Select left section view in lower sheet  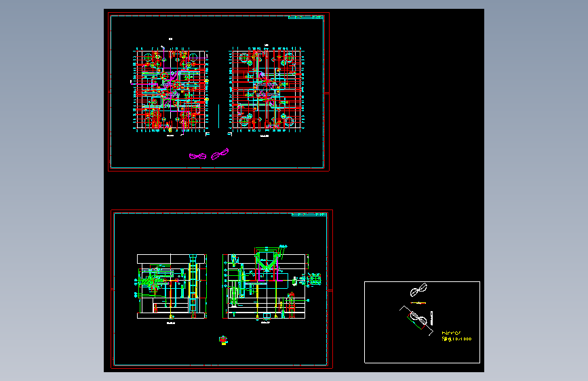(172, 286)
